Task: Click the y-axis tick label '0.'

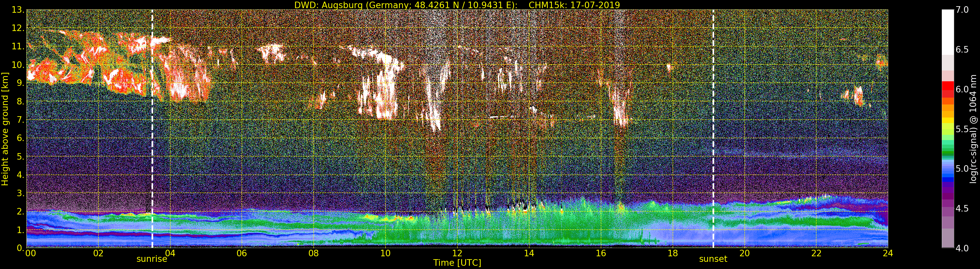Action: (20, 248)
